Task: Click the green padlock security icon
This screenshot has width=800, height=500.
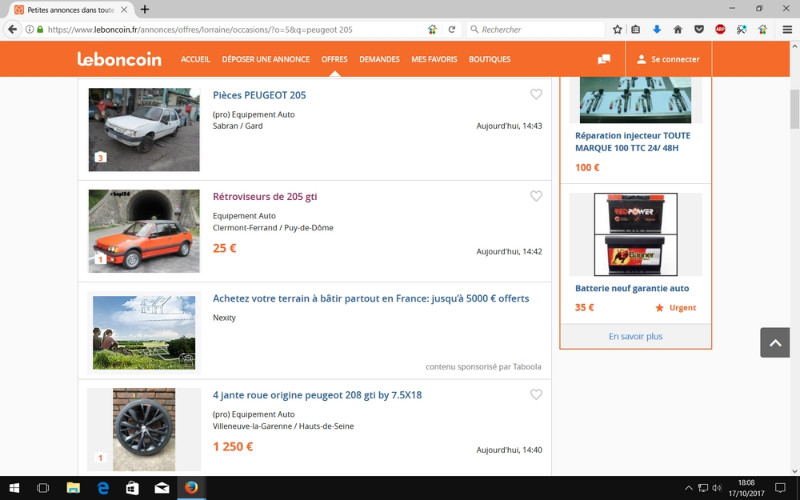Action: click(40, 30)
